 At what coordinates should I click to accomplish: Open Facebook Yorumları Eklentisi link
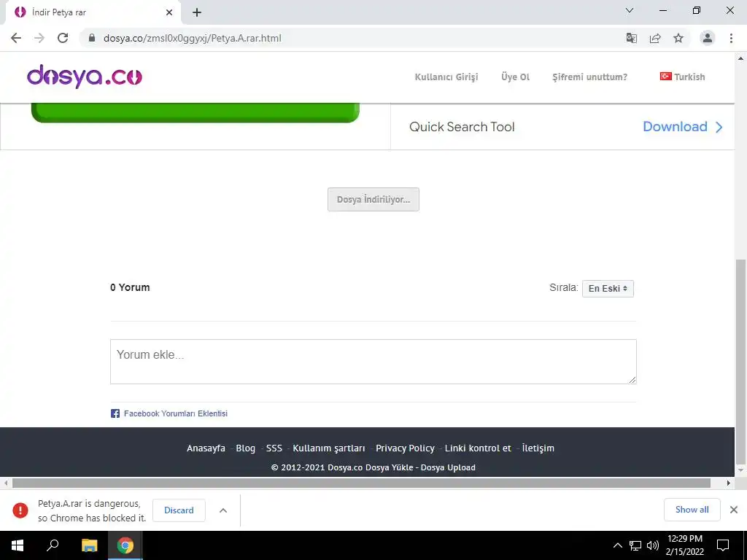tap(176, 413)
